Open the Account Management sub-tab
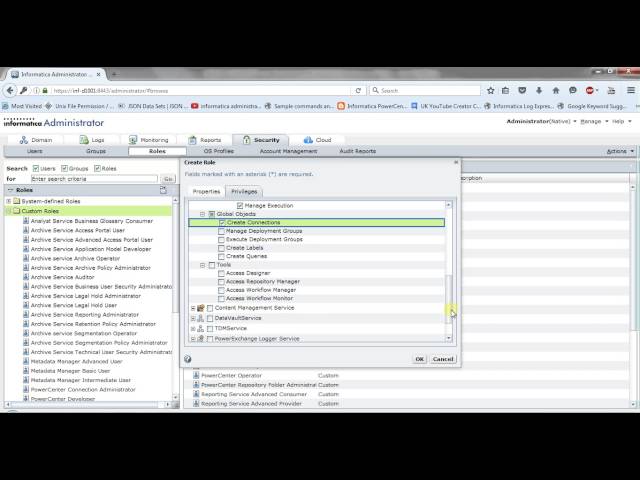 [288, 151]
